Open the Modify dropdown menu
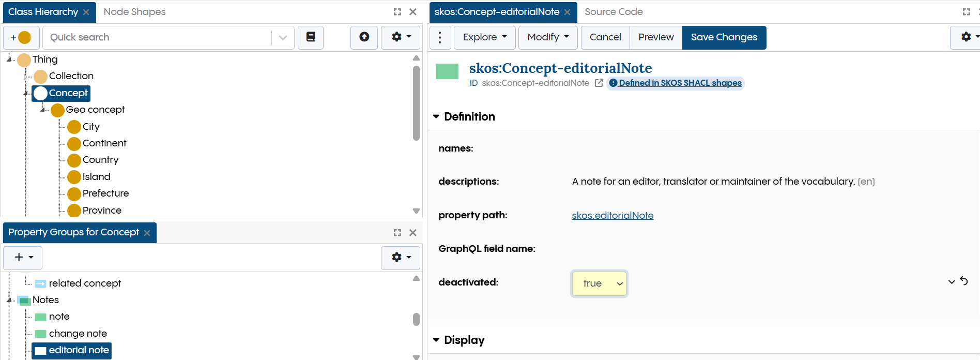The height and width of the screenshot is (360, 980). coord(547,37)
